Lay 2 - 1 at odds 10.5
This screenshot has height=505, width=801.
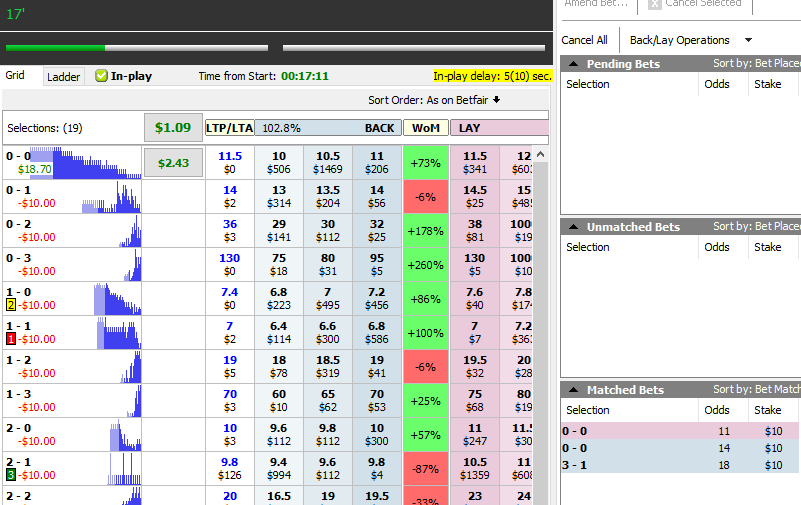point(475,469)
